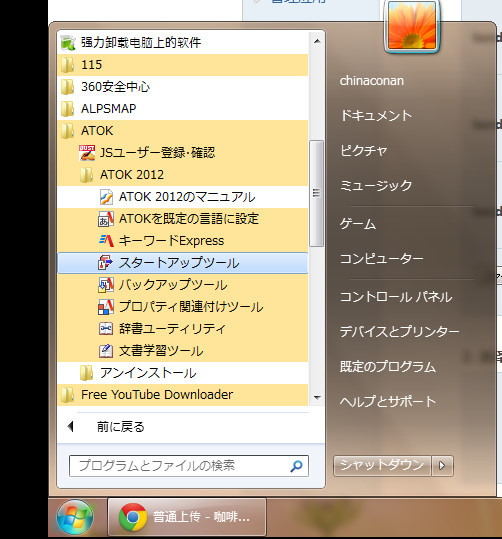Open ピクチャ from the Start menu

pos(364,151)
